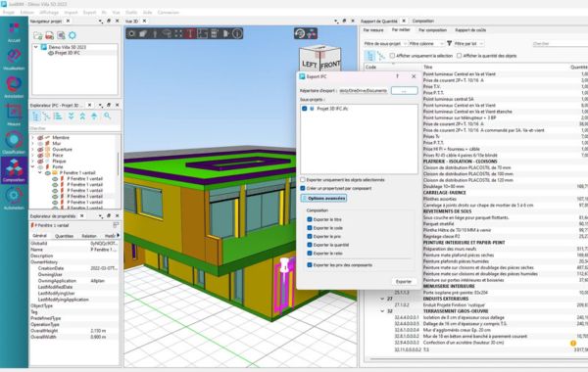The width and height of the screenshot is (588, 372).
Task: Click the FRONT face of view cube
Action: click(x=330, y=64)
